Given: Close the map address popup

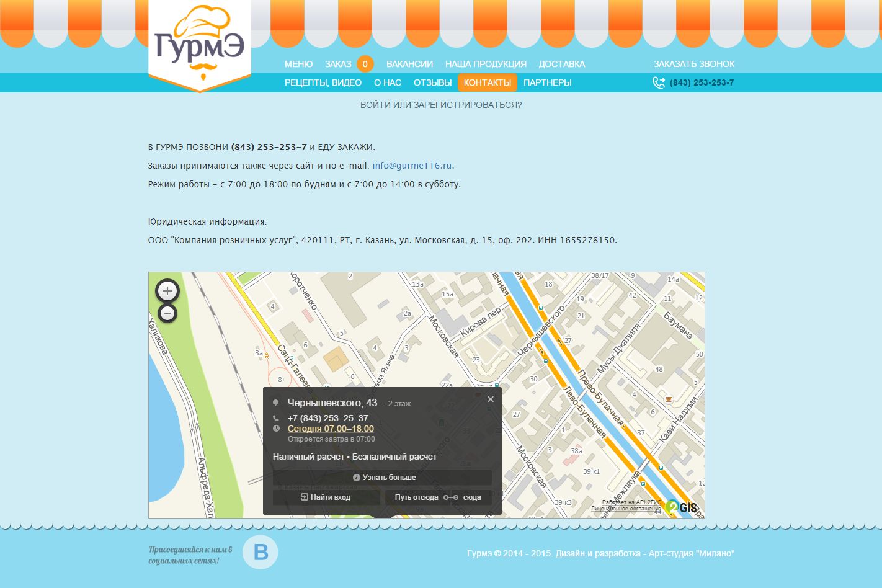Looking at the screenshot, I should [x=491, y=399].
